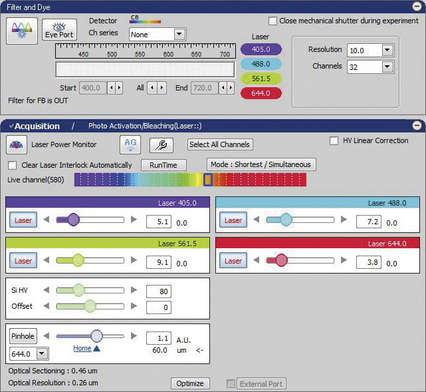Click the AG auto gain button
This screenshot has width=426, height=392.
(x=130, y=145)
